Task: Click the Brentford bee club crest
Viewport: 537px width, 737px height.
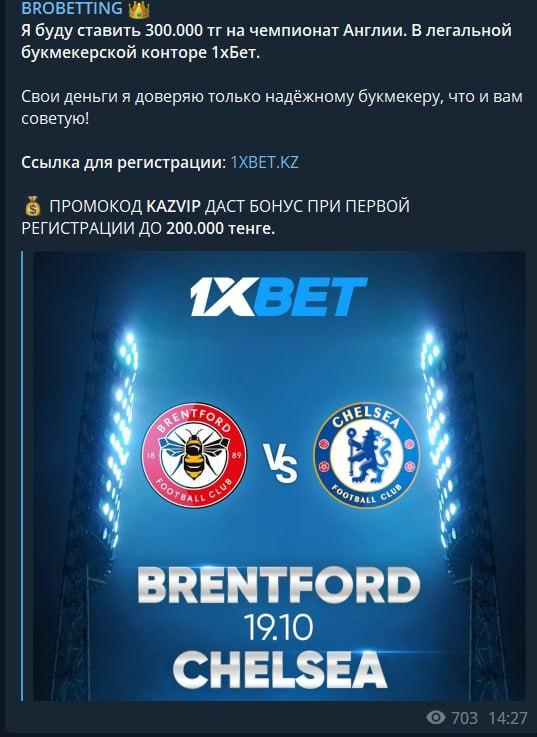Action: [194, 455]
